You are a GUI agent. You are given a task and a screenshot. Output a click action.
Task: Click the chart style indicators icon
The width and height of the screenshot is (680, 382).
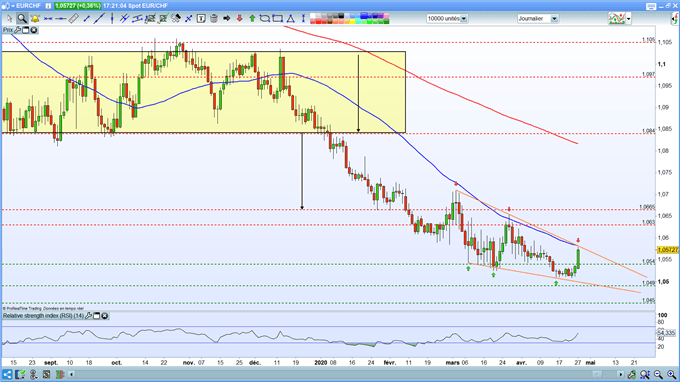click(x=617, y=19)
